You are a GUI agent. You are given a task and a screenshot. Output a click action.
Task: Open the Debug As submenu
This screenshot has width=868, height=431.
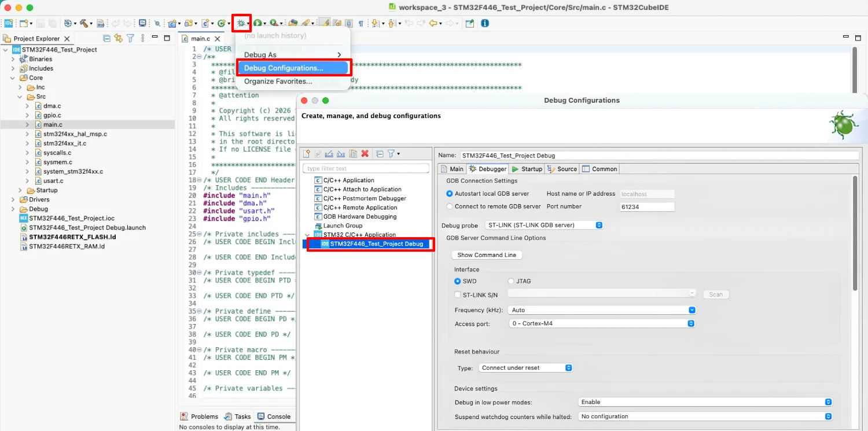click(292, 55)
